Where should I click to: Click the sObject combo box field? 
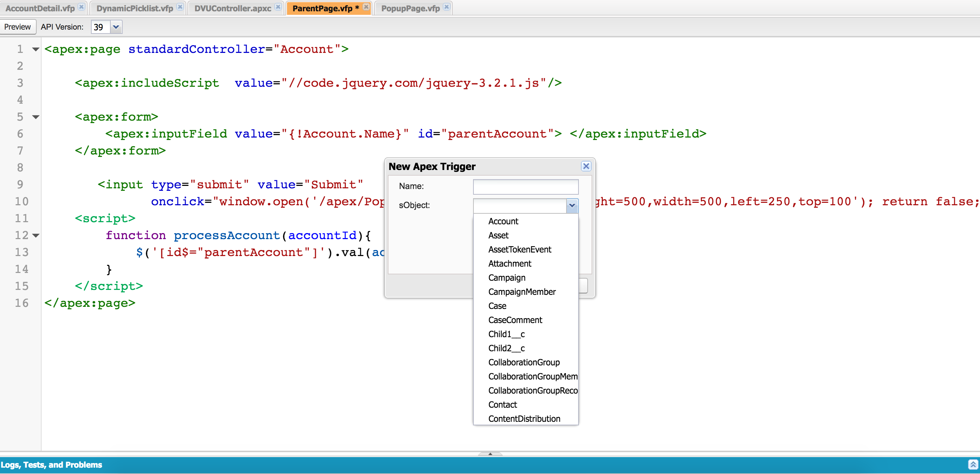point(520,206)
